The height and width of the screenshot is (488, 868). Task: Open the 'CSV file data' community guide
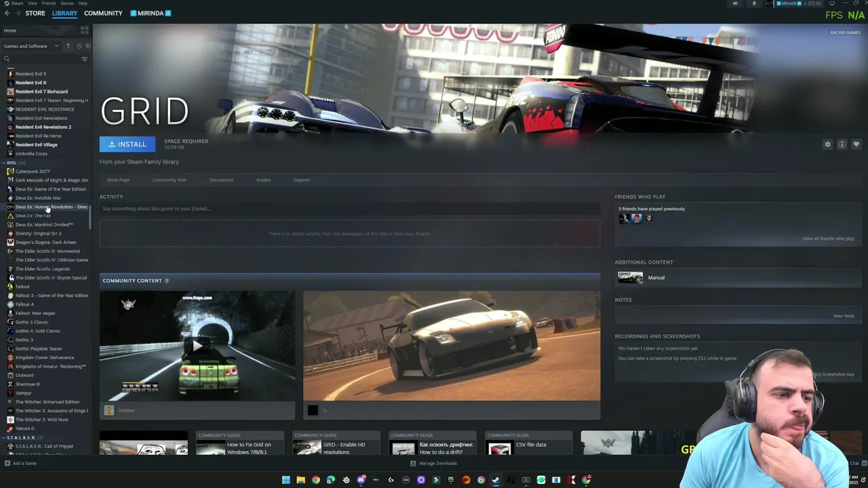tap(528, 443)
